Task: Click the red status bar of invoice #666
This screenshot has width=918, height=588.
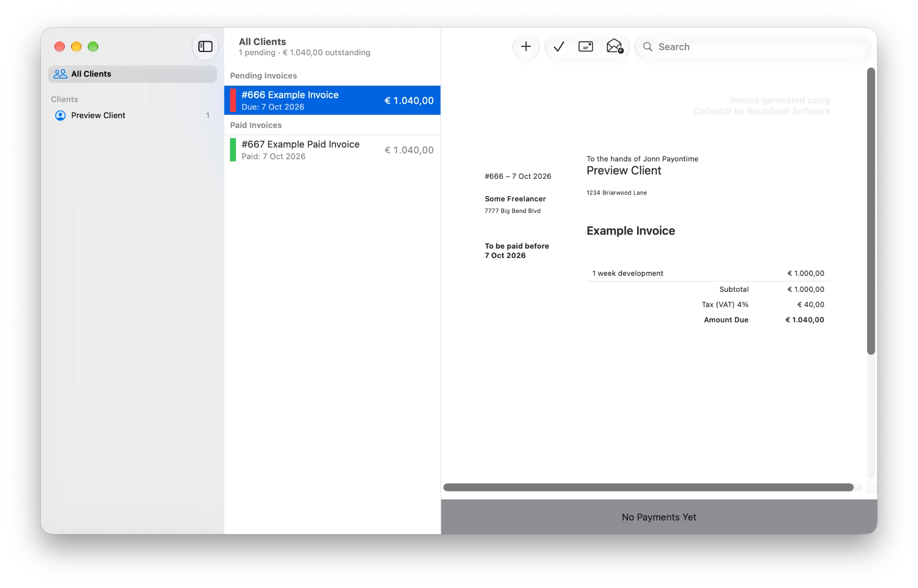Action: [x=233, y=101]
